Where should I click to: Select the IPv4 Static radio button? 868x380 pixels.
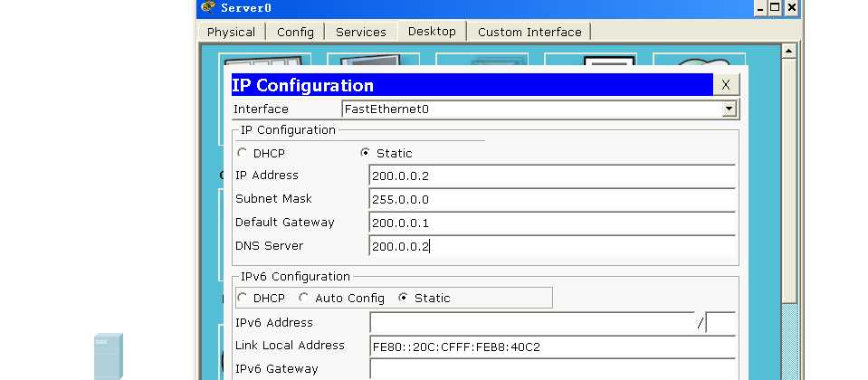pos(365,153)
